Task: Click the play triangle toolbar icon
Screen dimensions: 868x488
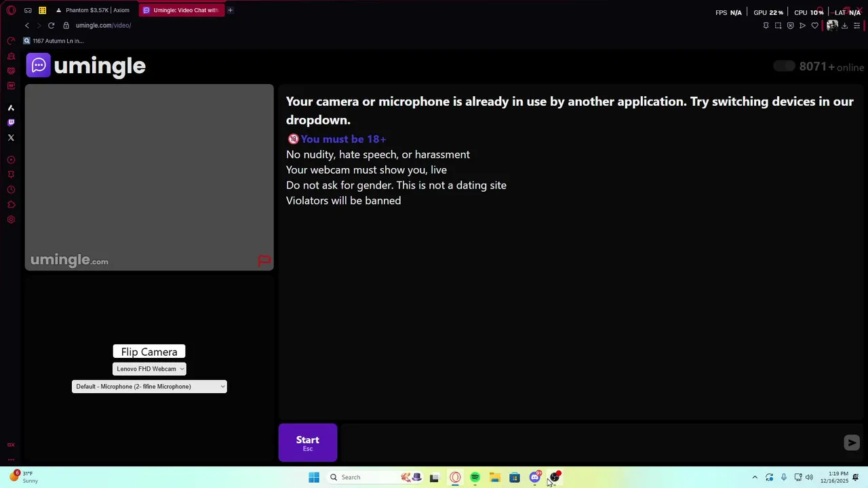Action: click(x=803, y=26)
